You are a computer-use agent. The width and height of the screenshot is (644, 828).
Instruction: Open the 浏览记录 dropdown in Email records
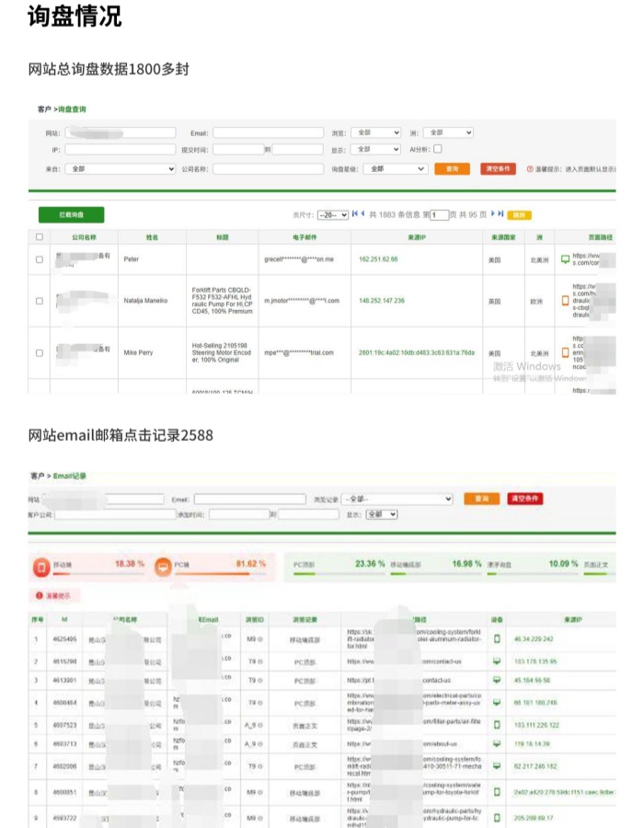[x=397, y=499]
